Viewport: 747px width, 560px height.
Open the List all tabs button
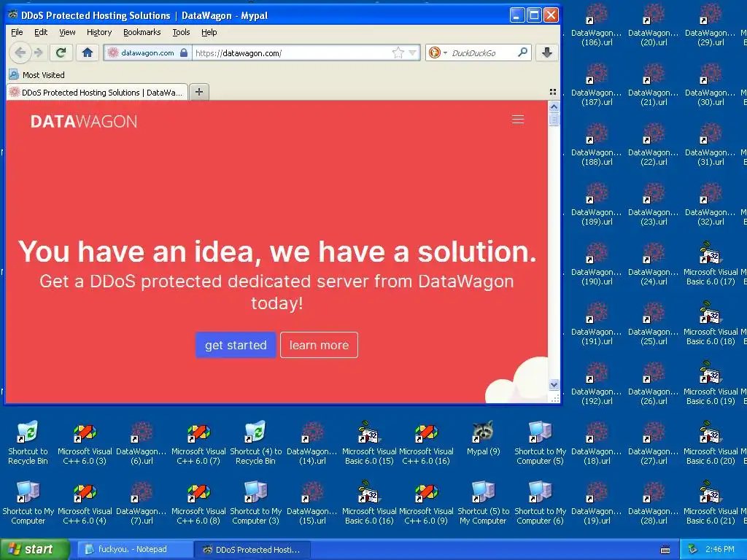(553, 92)
